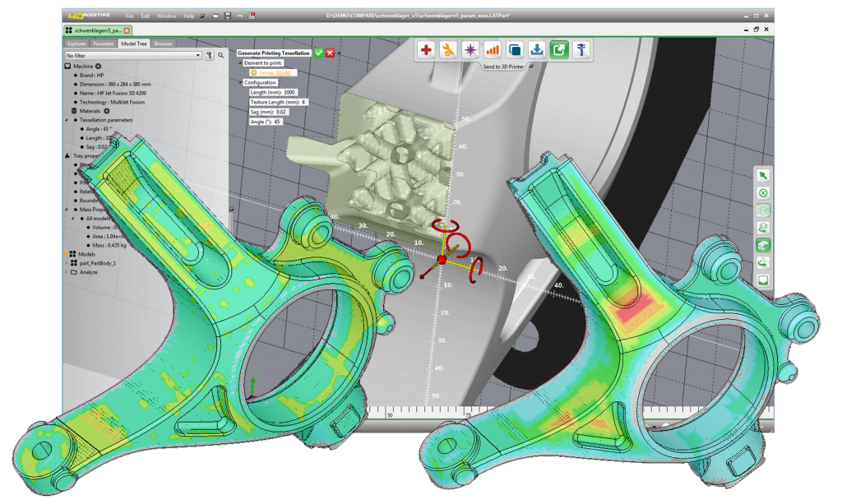Collapse the Tessellation parameters tree node
This screenshot has height=504, width=842.
pyautogui.click(x=67, y=120)
